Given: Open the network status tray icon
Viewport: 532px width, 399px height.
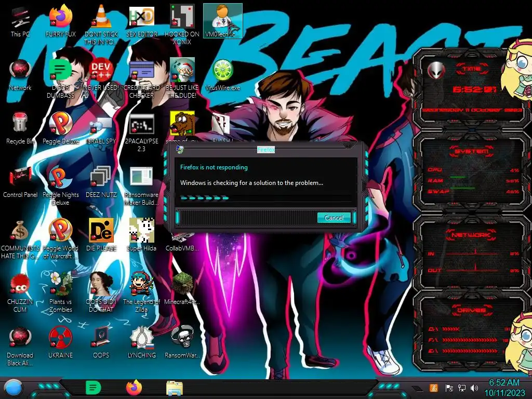Looking at the screenshot, I should (462, 388).
